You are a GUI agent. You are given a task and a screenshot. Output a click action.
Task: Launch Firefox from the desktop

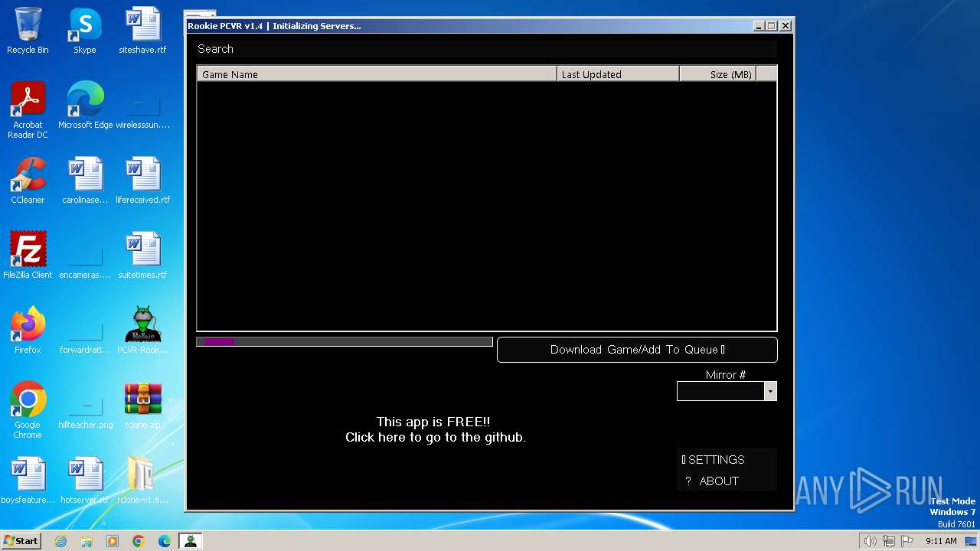[28, 331]
